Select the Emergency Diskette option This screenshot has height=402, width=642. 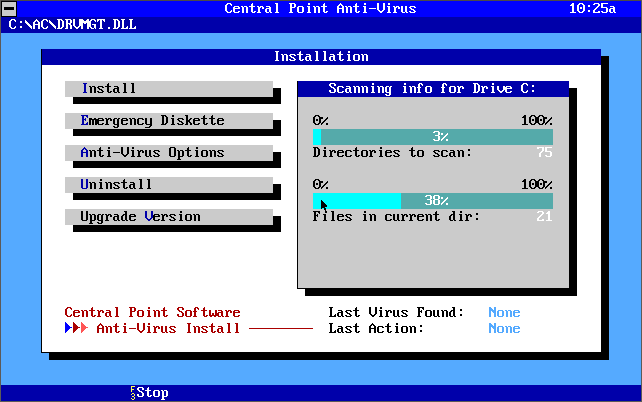point(168,121)
